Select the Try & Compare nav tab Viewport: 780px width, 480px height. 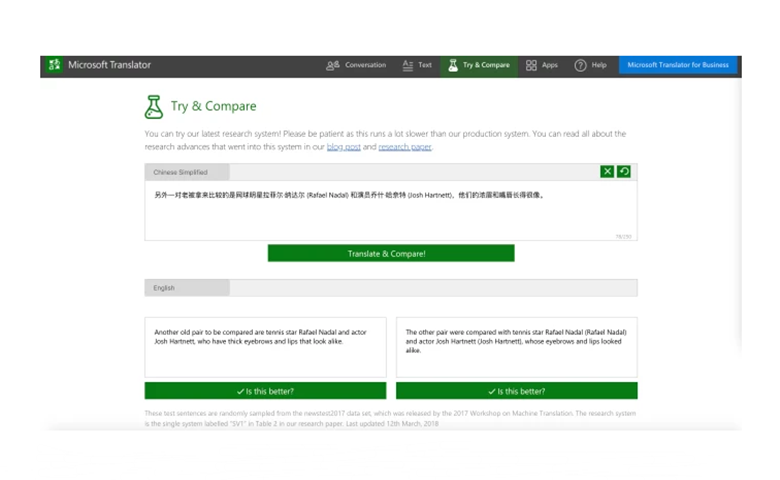[479, 65]
